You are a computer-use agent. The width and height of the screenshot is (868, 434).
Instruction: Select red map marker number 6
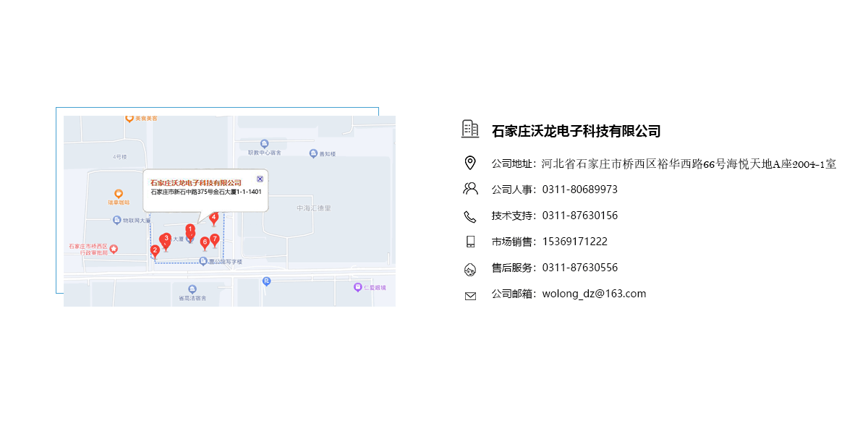click(x=205, y=242)
